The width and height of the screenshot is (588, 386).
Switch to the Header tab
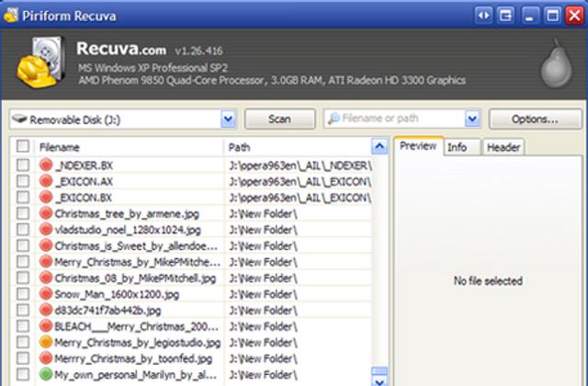point(503,147)
